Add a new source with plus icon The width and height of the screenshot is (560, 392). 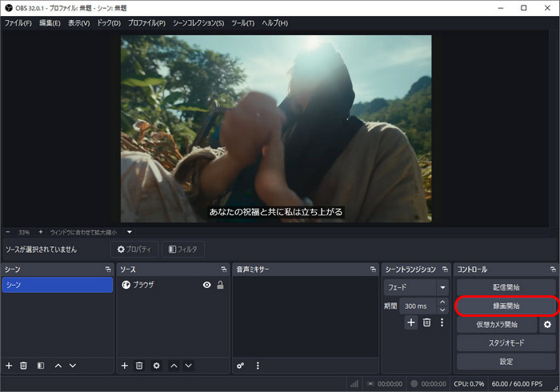pos(124,366)
